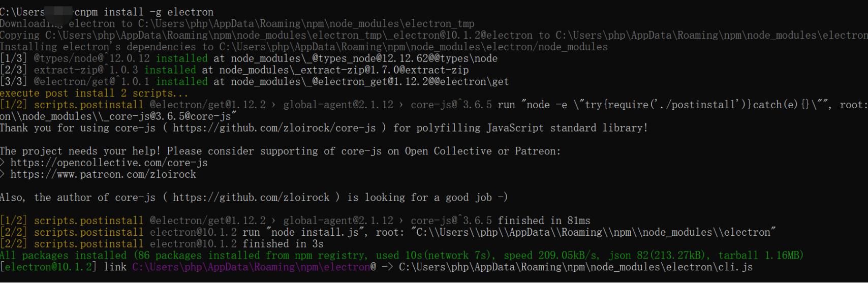Click the 'Copying' electron_tmp path line
This screenshot has width=868, height=283.
tap(434, 36)
